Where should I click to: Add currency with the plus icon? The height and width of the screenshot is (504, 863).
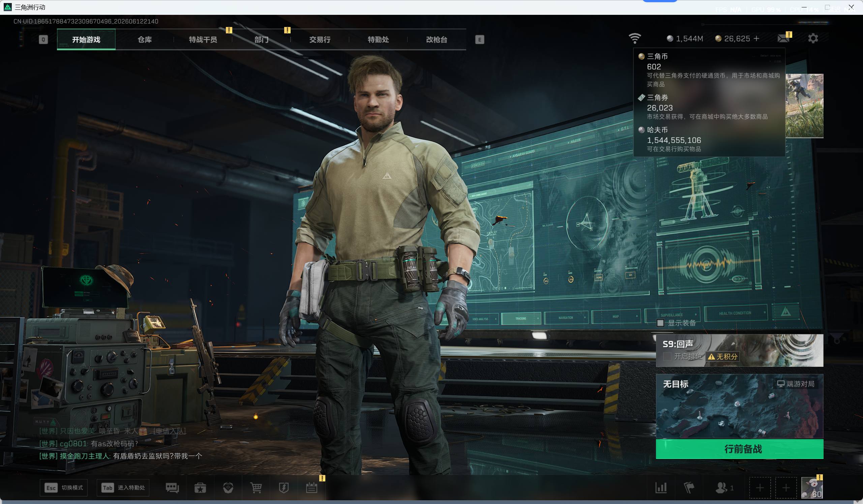click(756, 38)
